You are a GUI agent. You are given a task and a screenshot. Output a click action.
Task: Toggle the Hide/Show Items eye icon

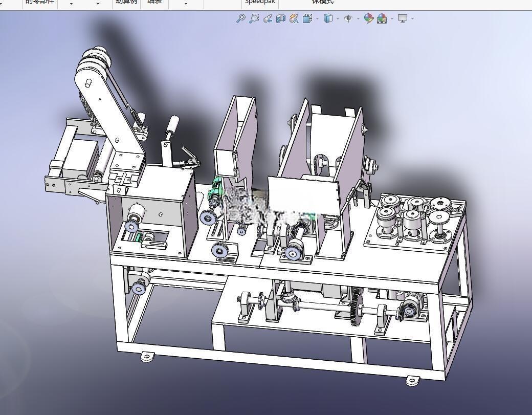coord(348,18)
